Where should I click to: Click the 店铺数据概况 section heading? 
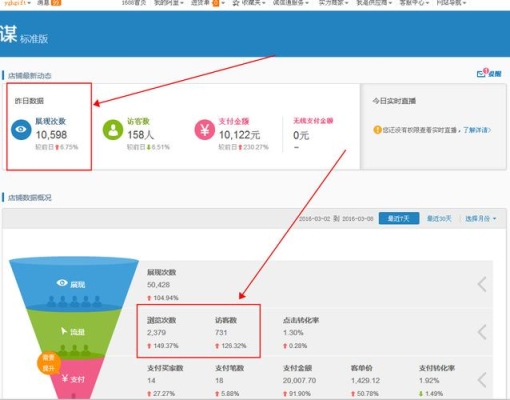(x=30, y=198)
